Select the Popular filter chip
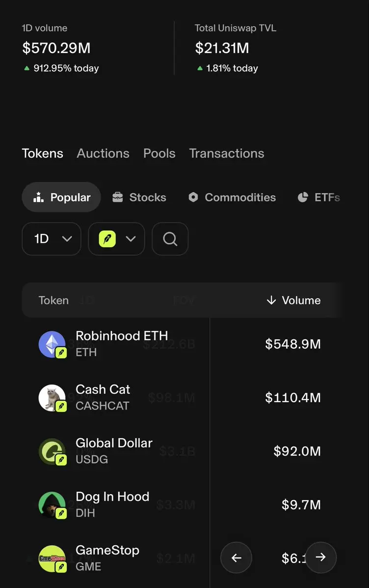This screenshot has height=588, width=369. (x=61, y=197)
